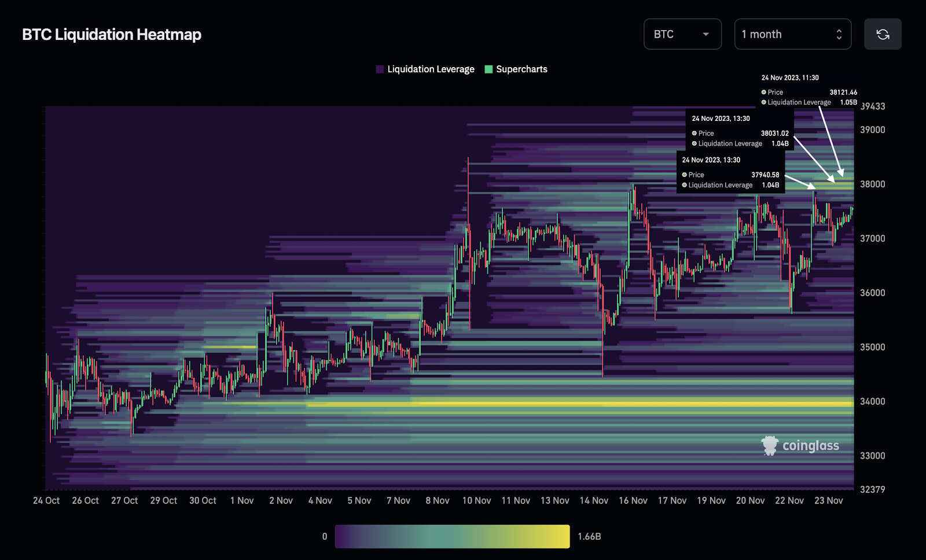Screen dimensions: 926x560
Task: Toggle the Supercharts legend item
Action: [x=516, y=69]
